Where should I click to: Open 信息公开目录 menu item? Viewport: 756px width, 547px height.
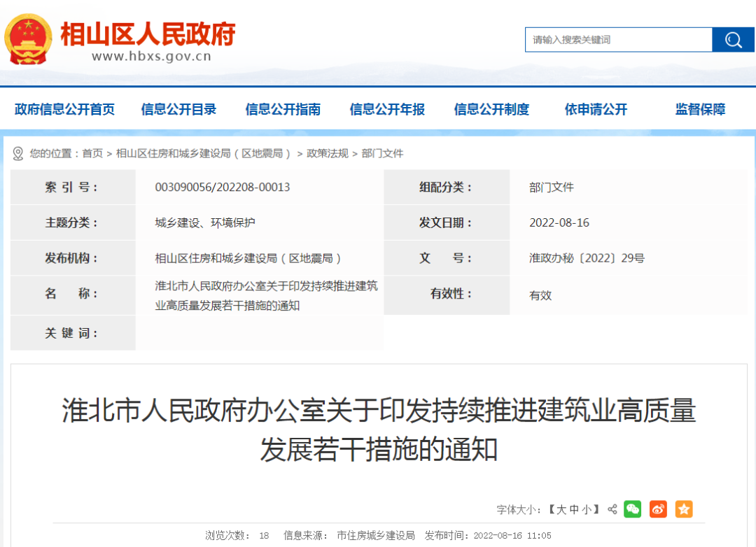[178, 109]
